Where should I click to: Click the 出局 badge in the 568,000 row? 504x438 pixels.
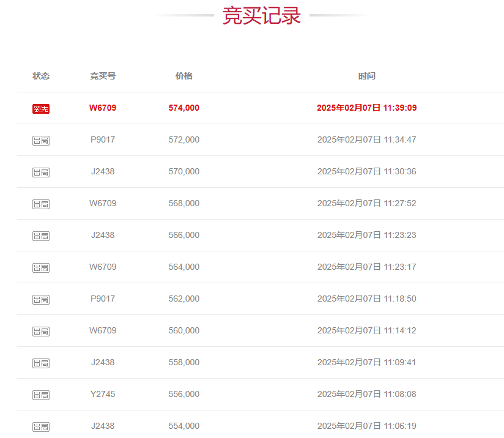pyautogui.click(x=41, y=204)
